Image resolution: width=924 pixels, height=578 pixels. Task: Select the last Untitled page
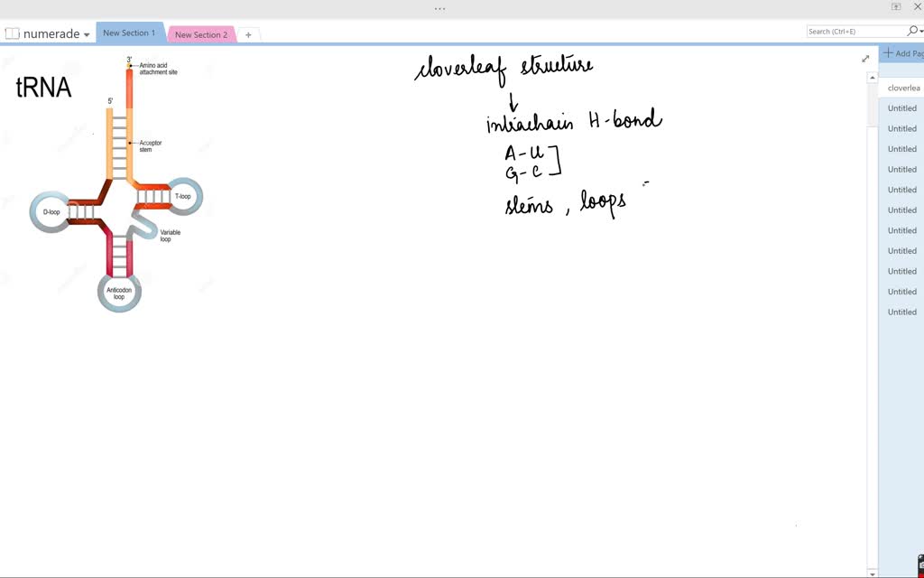point(901,312)
